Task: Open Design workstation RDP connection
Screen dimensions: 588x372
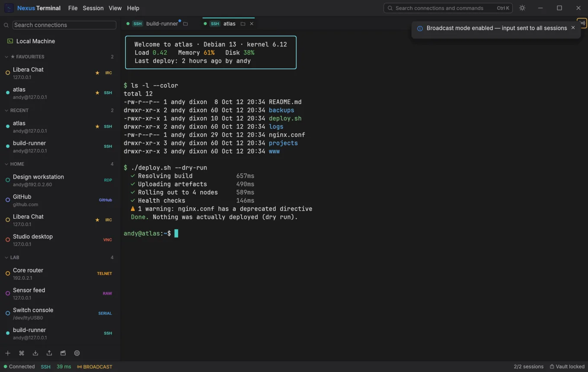Action: (60, 180)
